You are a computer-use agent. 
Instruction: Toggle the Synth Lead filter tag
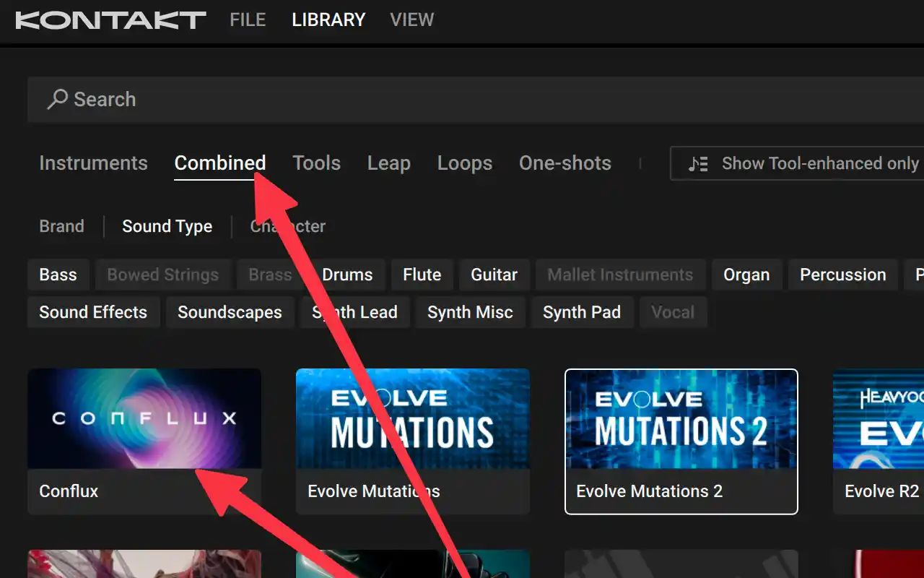click(354, 312)
